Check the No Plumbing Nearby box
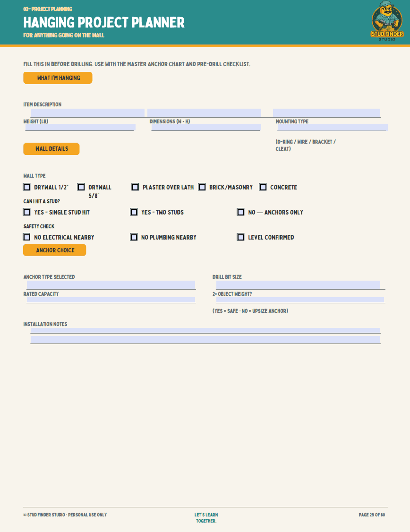The height and width of the screenshot is (532, 410). click(134, 237)
